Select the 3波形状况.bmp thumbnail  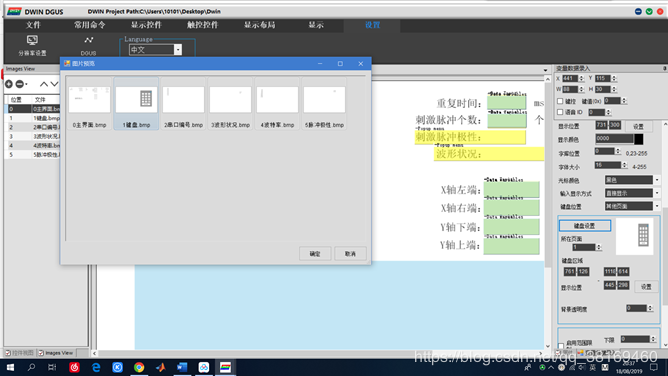230,104
